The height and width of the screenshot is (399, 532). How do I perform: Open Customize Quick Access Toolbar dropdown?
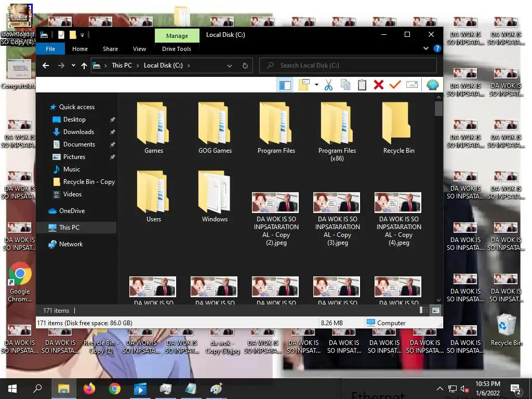(x=82, y=35)
